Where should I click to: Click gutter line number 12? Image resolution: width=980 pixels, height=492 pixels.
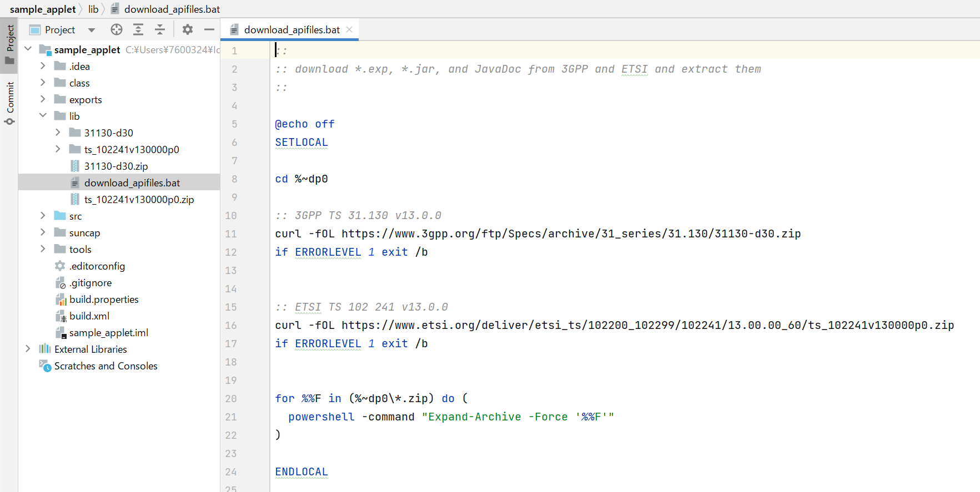(x=231, y=252)
